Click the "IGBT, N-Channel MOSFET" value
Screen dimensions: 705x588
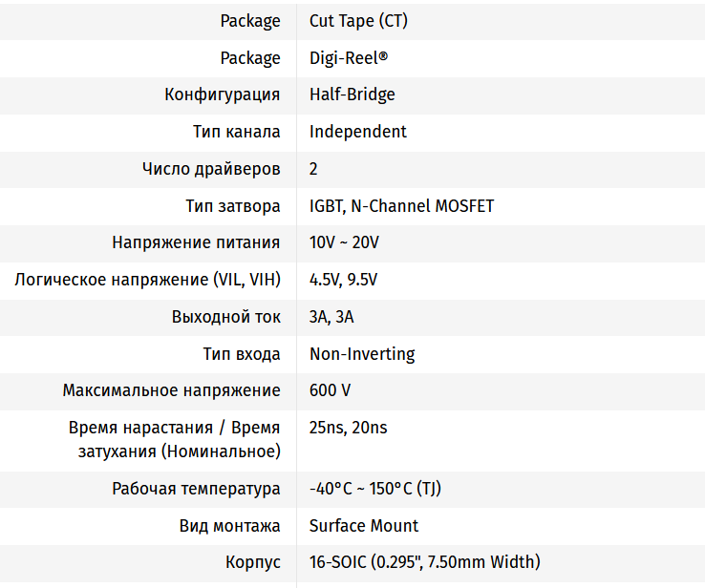(x=401, y=206)
